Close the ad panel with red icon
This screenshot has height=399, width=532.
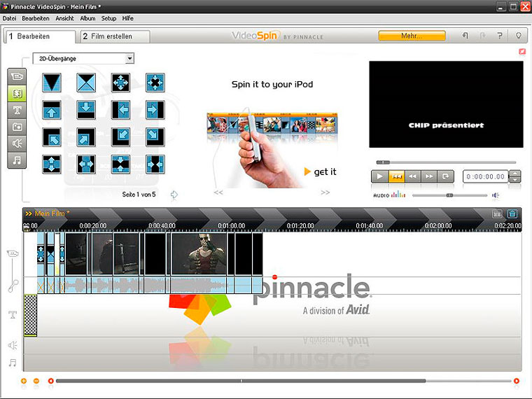[521, 51]
